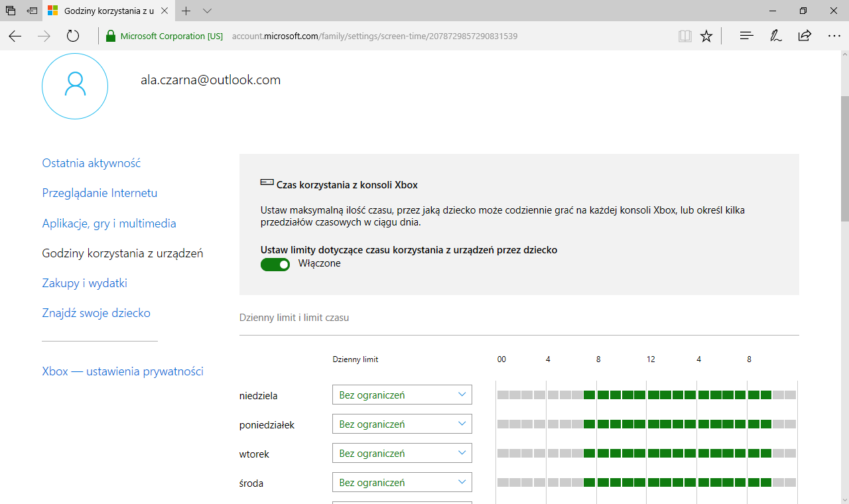
Task: Open the browser More (…) menu
Action: [834, 36]
